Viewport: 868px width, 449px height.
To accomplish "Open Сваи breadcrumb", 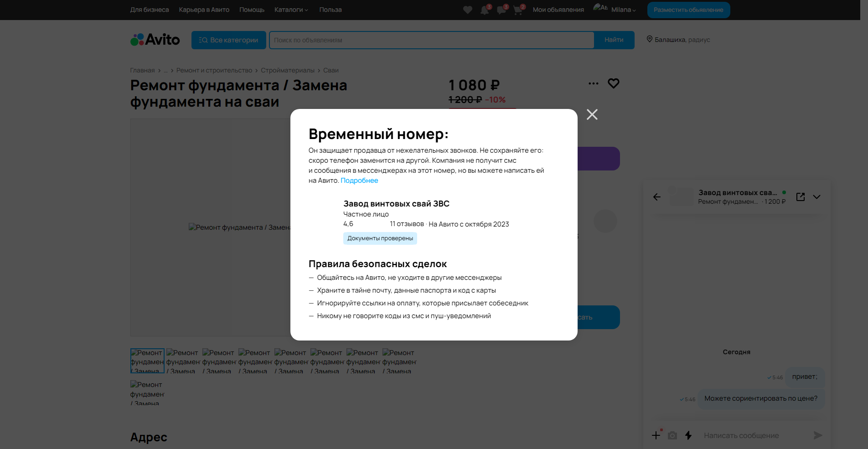I will coord(331,70).
